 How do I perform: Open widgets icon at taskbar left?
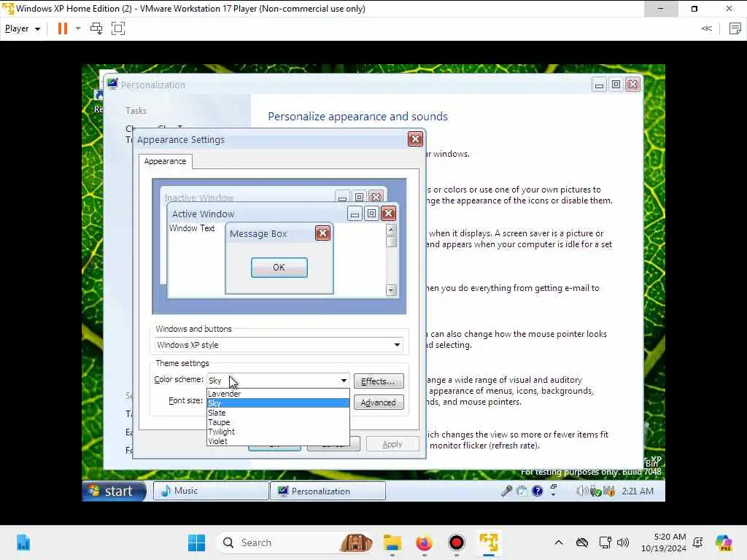pyautogui.click(x=23, y=542)
